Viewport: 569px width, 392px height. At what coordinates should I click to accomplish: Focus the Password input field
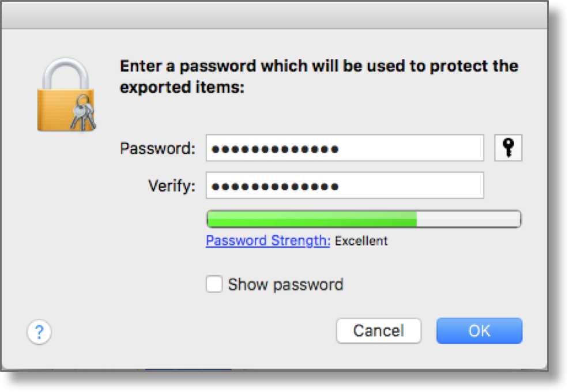404,149
